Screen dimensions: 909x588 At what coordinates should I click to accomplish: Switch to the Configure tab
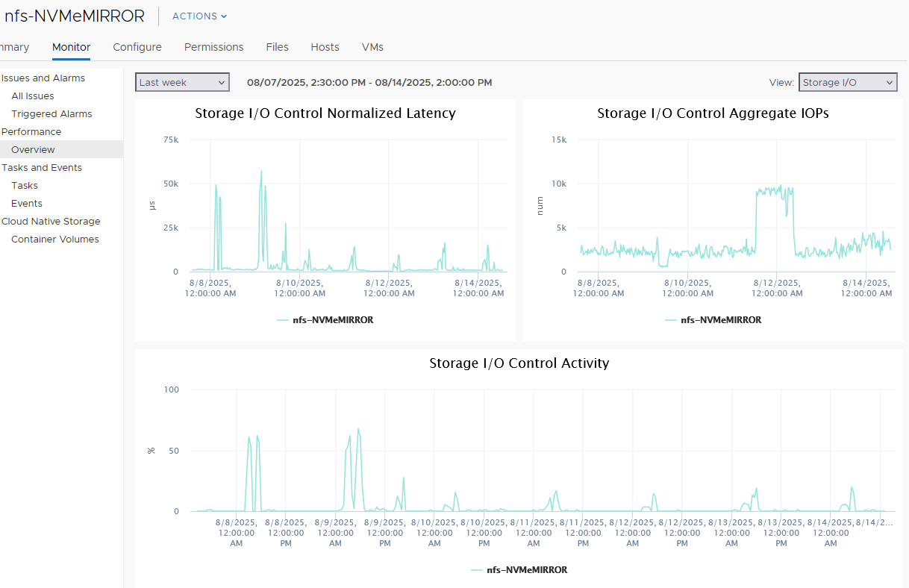point(137,47)
